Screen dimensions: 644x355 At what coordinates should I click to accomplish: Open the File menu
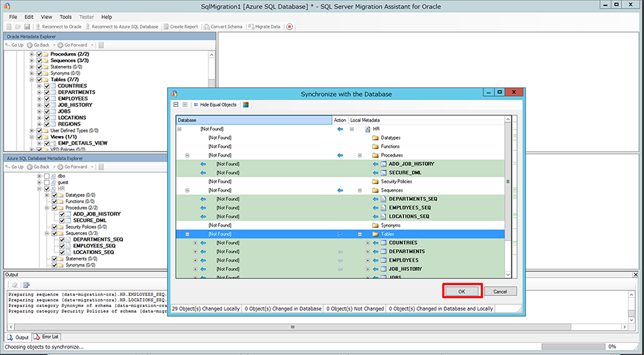tap(13, 17)
